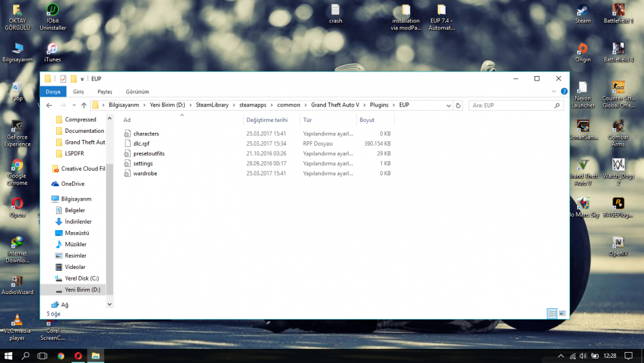Click the Explorer help question mark icon
644x363 pixels.
(564, 92)
